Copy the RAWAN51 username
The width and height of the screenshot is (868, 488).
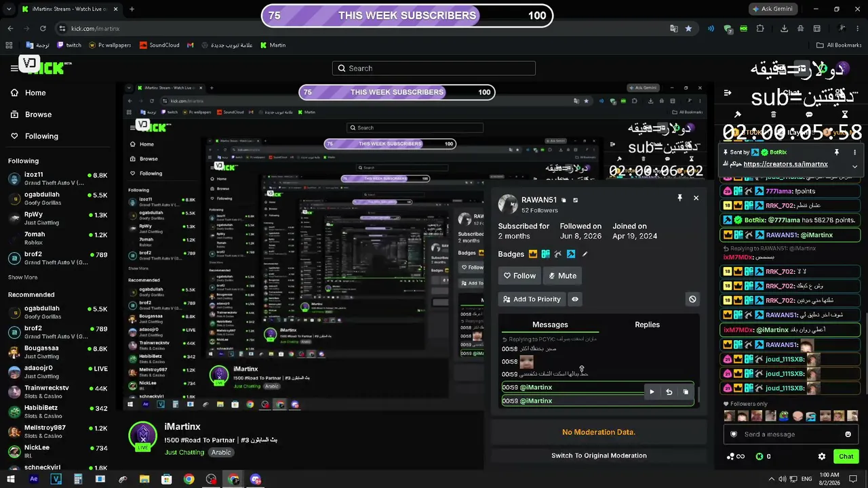click(564, 201)
